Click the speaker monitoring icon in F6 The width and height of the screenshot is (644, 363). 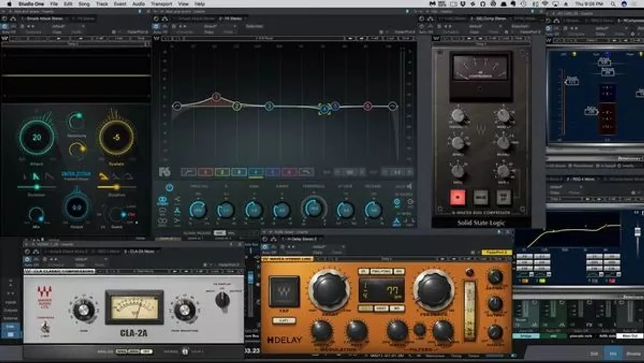[x=411, y=185]
